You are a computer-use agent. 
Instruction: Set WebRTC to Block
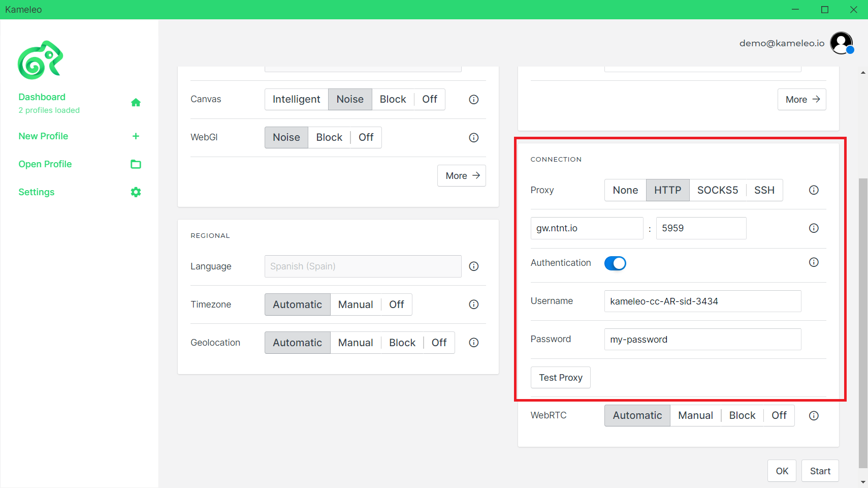[743, 415]
